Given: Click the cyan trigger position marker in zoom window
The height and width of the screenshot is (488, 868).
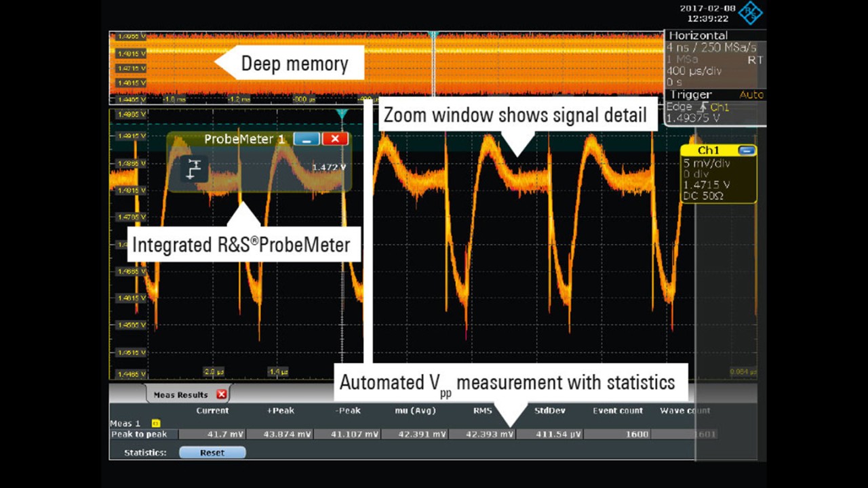Looking at the screenshot, I should (342, 115).
